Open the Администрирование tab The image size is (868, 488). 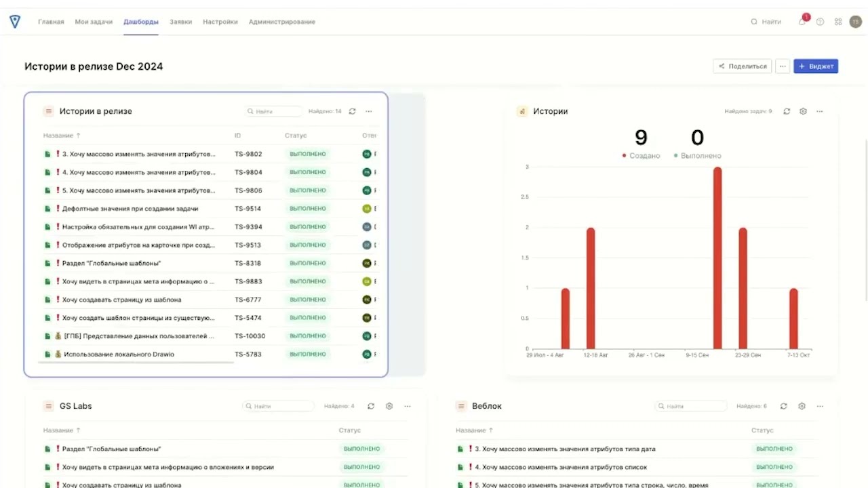point(282,22)
